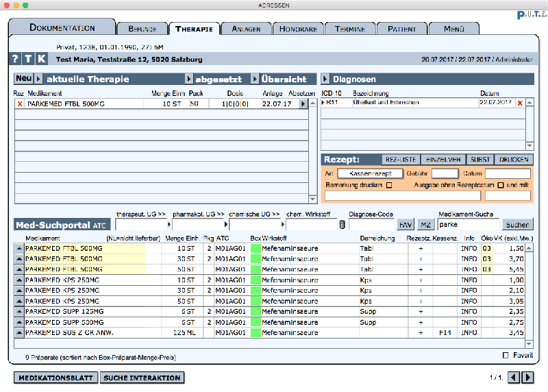The height and width of the screenshot is (392, 548).
Task: Click the Neu button
Action: pyautogui.click(x=24, y=79)
